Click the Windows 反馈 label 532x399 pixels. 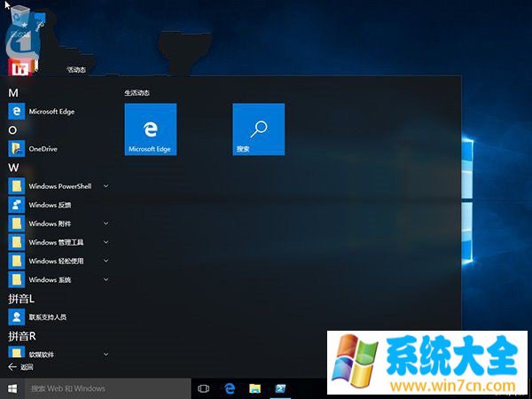(50, 205)
